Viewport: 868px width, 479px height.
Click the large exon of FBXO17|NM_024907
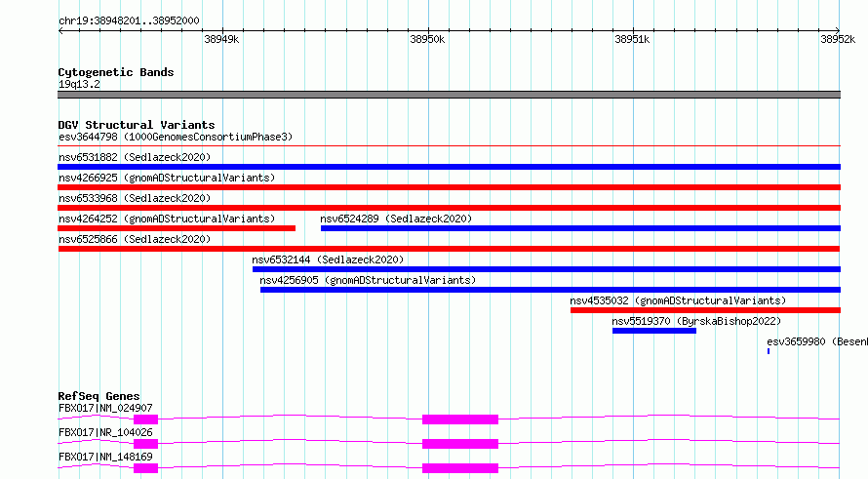460,419
